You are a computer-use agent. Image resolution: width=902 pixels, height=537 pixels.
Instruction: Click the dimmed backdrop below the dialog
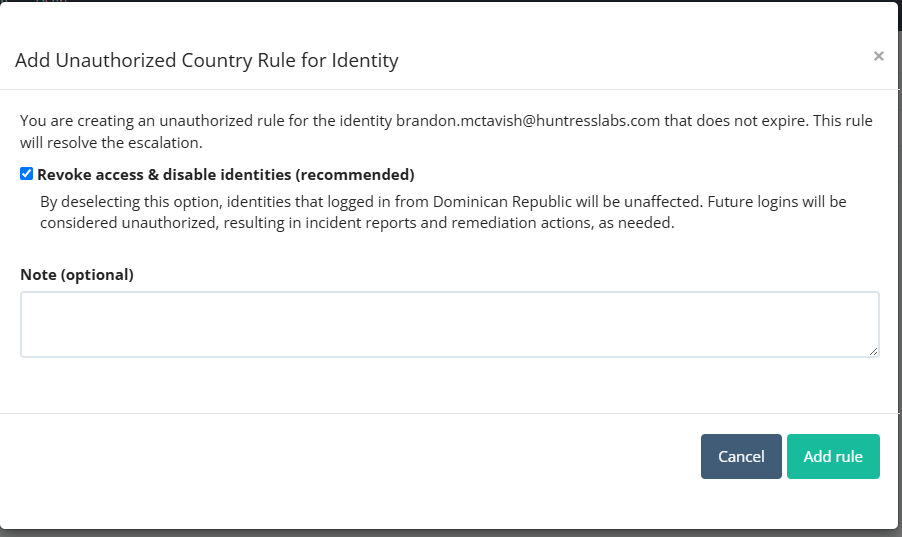point(451,534)
